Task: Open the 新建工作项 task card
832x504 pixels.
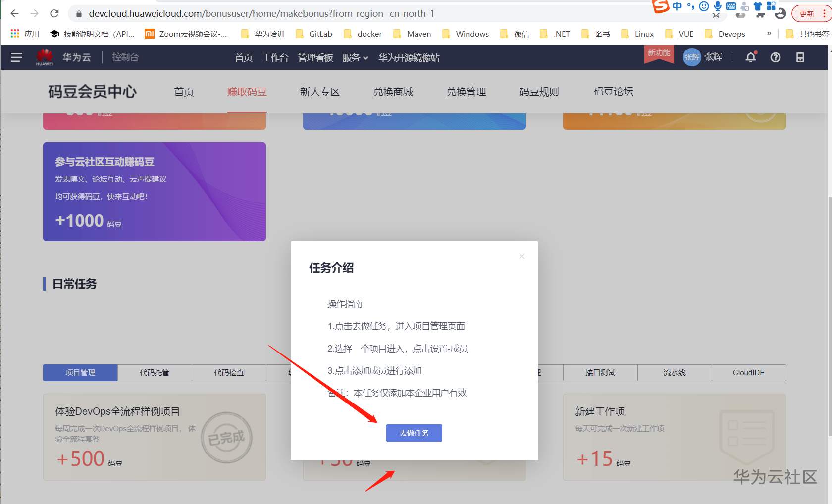Action: pyautogui.click(x=675, y=437)
